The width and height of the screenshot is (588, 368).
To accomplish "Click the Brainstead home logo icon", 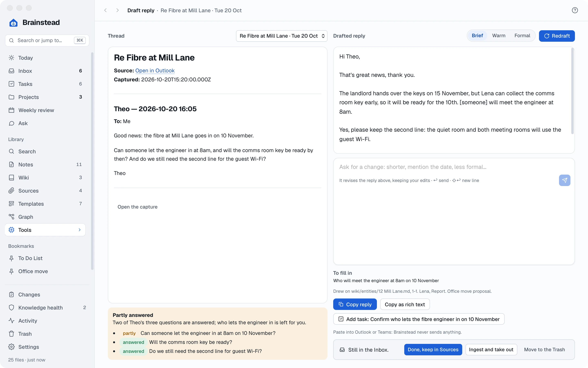I will (13, 23).
